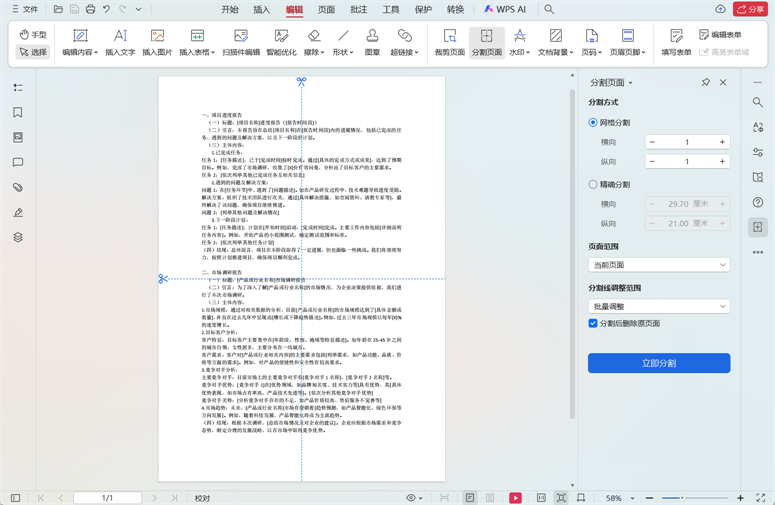Select the 网格分割 radio option
The image size is (775, 505).
(593, 123)
